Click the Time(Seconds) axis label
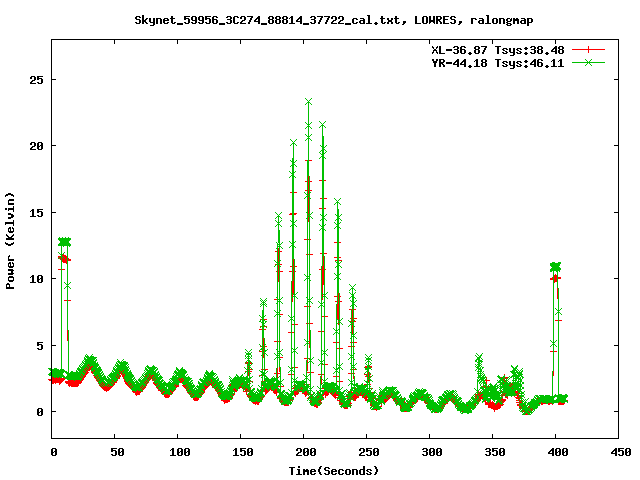The height and width of the screenshot is (480, 640). 334,471
